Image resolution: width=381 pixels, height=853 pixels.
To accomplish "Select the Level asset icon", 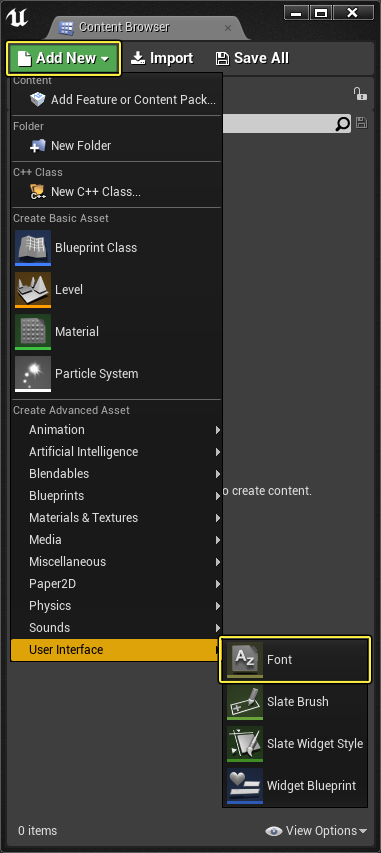I will 33,290.
